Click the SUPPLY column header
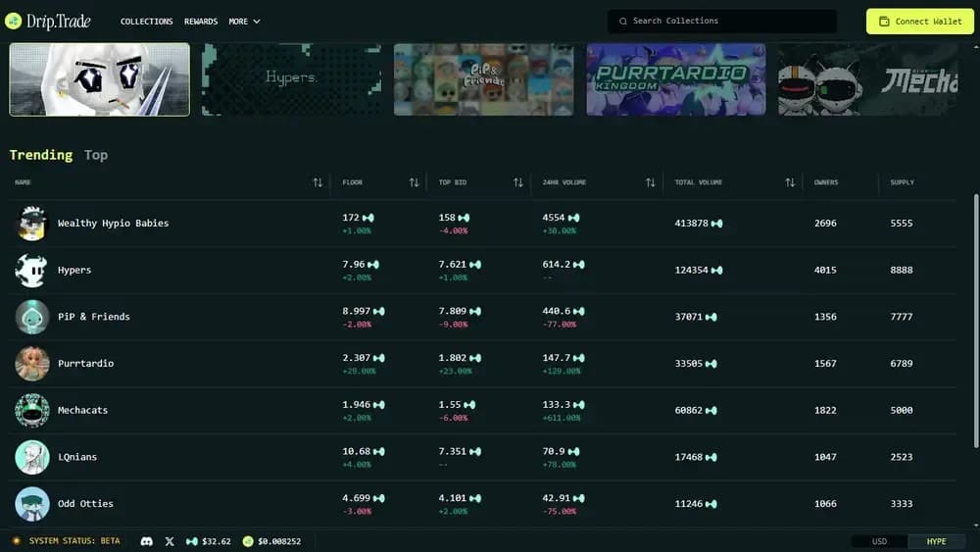 tap(902, 182)
